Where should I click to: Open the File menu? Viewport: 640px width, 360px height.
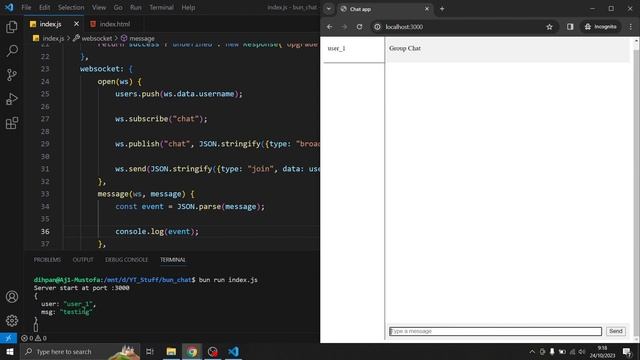point(26,7)
